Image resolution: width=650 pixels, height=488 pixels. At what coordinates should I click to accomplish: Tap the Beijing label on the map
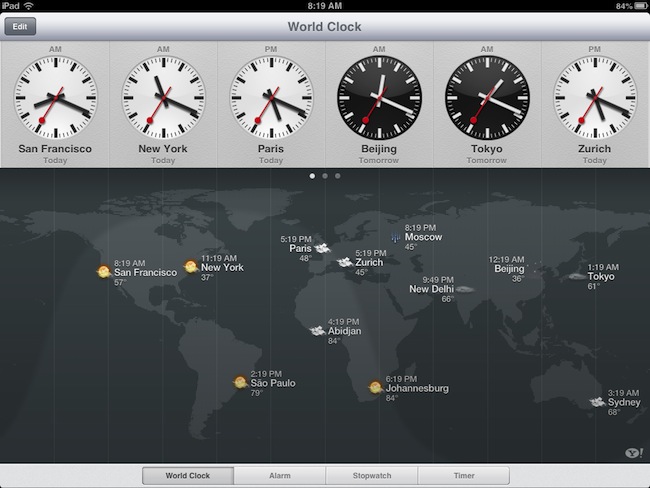(509, 269)
